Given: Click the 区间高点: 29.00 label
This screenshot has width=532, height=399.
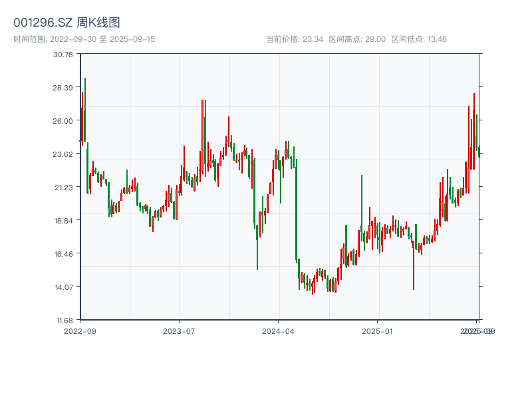Looking at the screenshot, I should [x=357, y=39].
